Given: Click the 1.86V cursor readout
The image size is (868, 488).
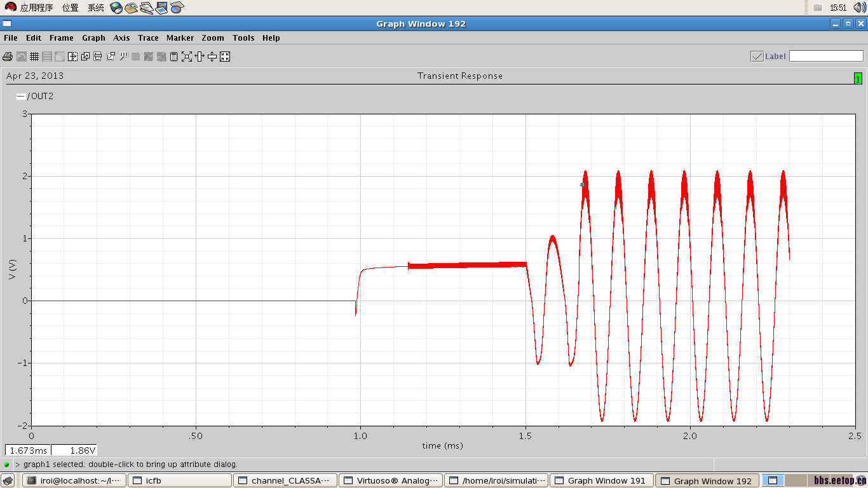Looking at the screenshot, I should pyautogui.click(x=74, y=451).
